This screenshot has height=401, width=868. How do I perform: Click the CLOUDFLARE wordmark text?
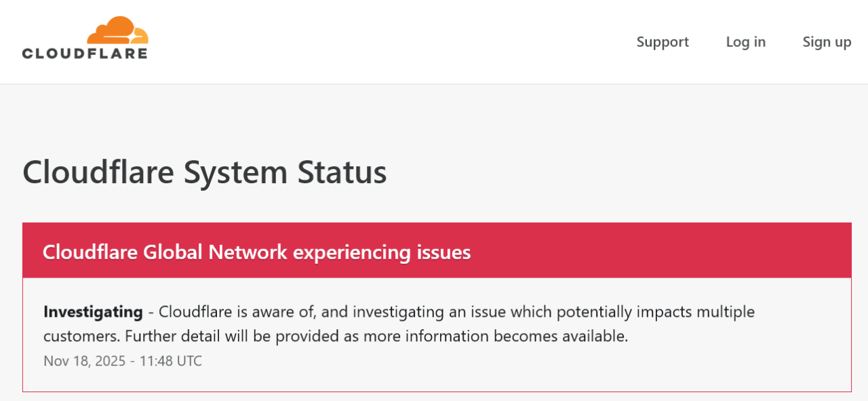(85, 53)
